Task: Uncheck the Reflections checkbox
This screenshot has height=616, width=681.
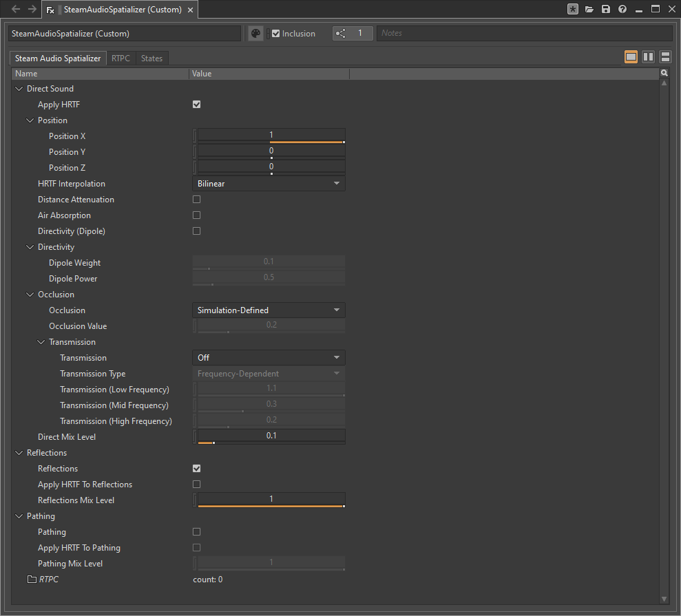Action: pos(197,469)
